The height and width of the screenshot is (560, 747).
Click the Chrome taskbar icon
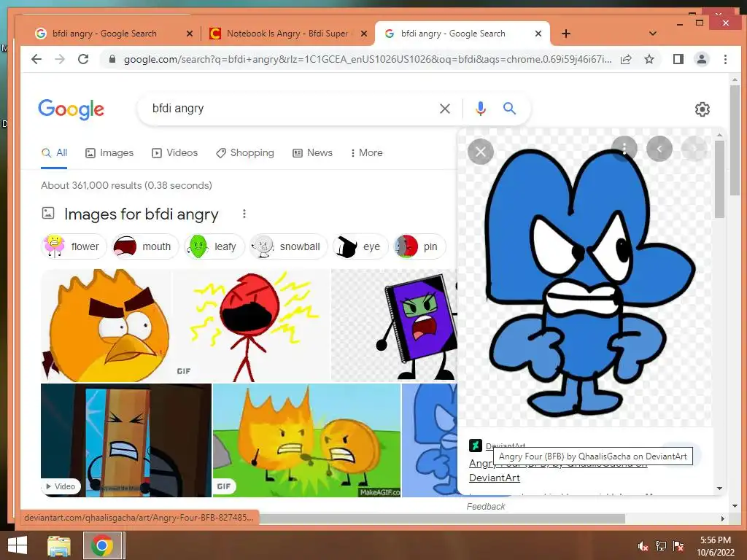pyautogui.click(x=102, y=545)
